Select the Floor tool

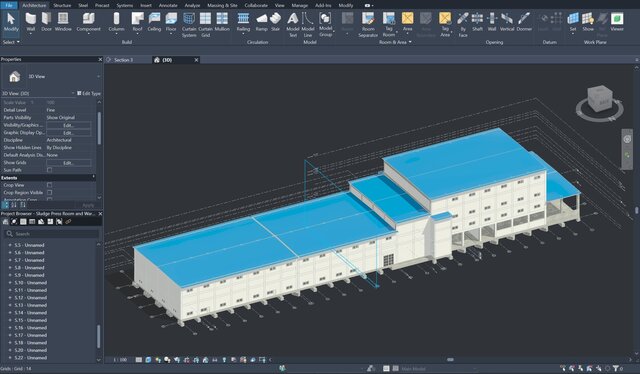[171, 22]
